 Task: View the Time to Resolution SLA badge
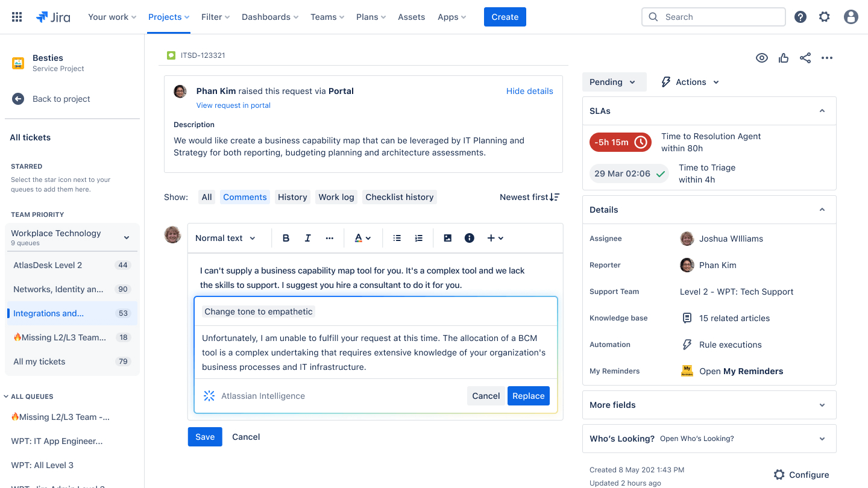pyautogui.click(x=620, y=142)
